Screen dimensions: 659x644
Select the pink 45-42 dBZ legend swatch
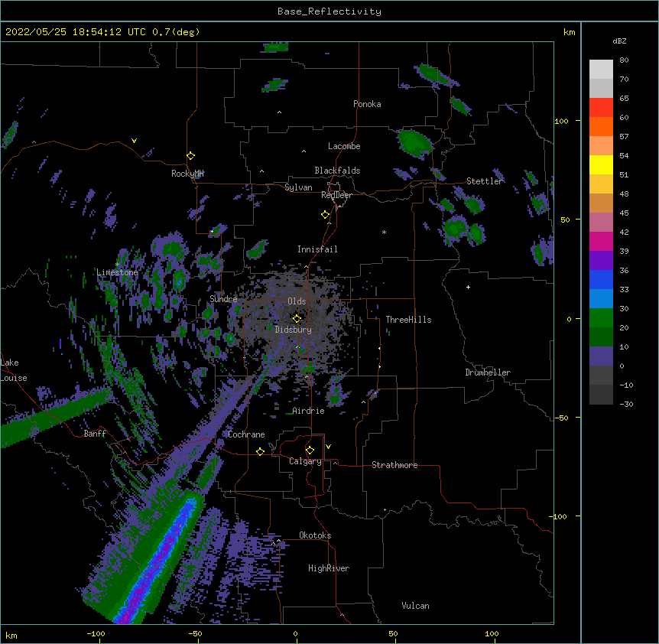tap(601, 223)
